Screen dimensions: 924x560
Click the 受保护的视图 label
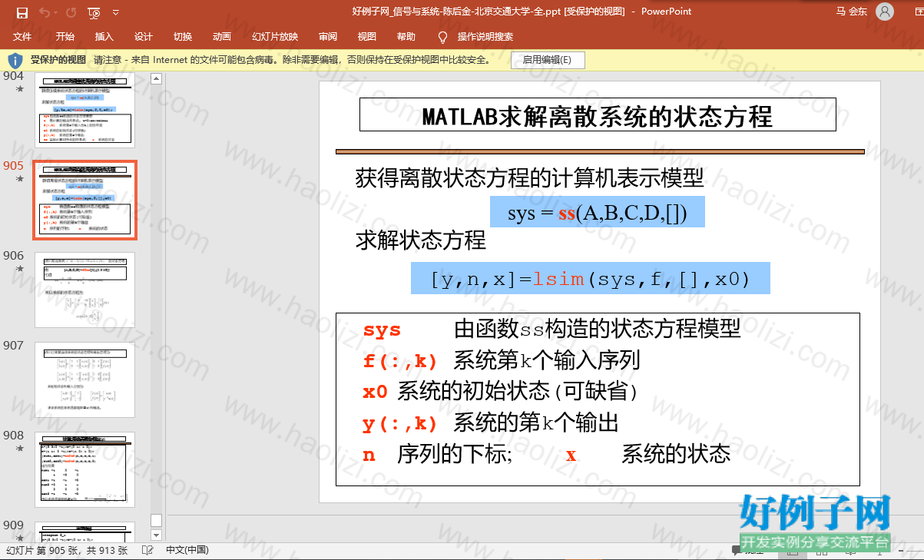[x=58, y=60]
